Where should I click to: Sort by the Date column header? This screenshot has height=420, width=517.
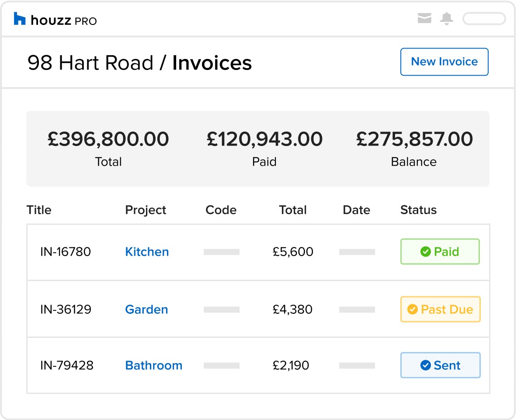click(x=357, y=210)
